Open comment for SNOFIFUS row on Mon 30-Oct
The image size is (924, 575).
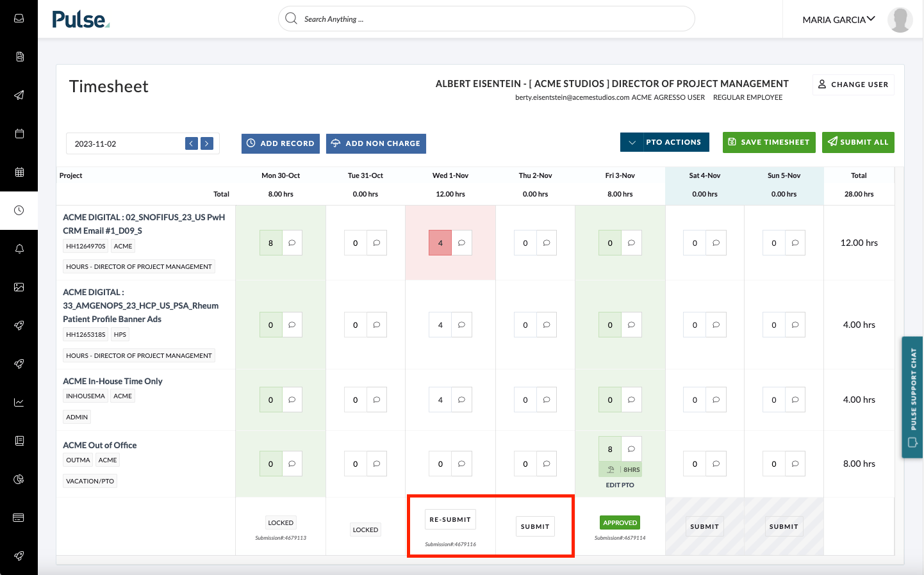click(292, 243)
